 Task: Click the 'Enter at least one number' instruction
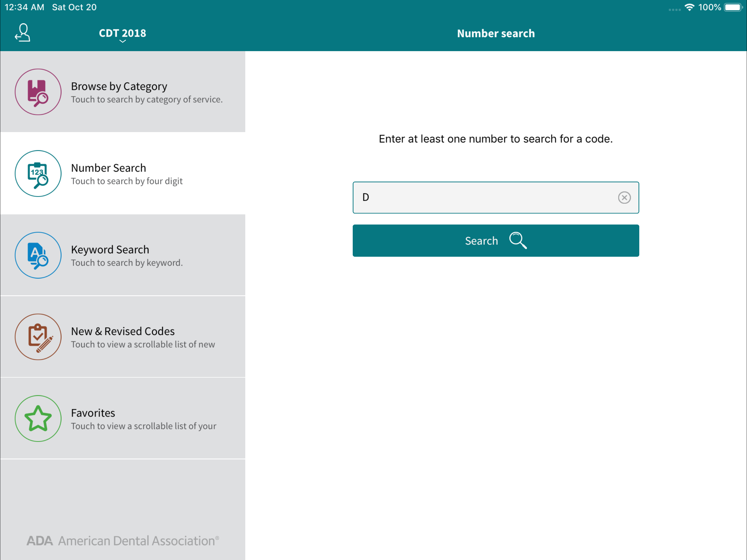496,139
